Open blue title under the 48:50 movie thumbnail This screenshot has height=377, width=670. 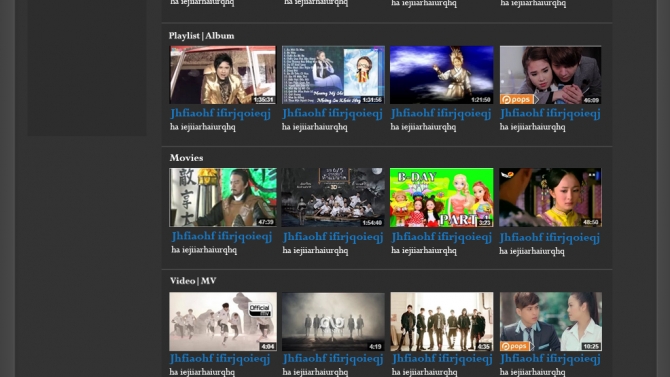550,238
